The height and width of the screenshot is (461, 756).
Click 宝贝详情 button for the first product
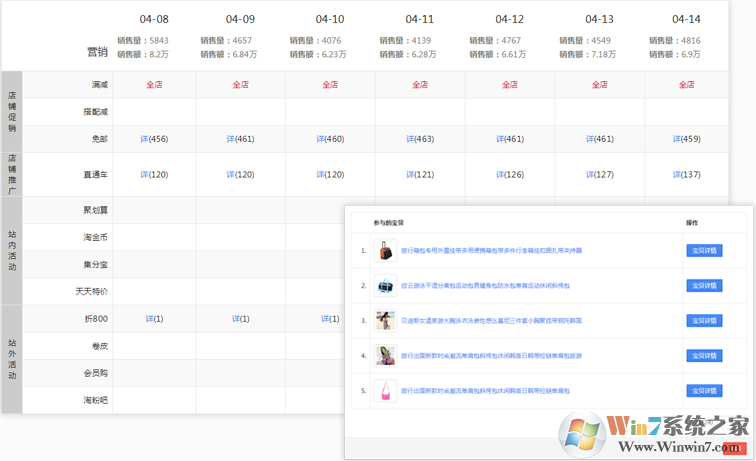[x=704, y=251]
